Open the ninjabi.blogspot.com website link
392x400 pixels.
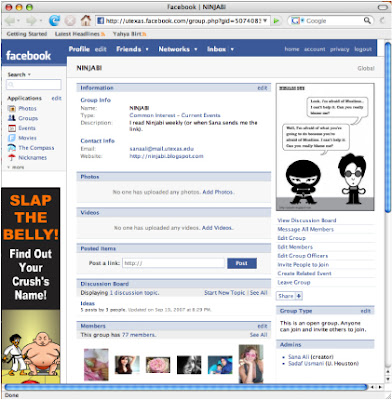point(166,156)
